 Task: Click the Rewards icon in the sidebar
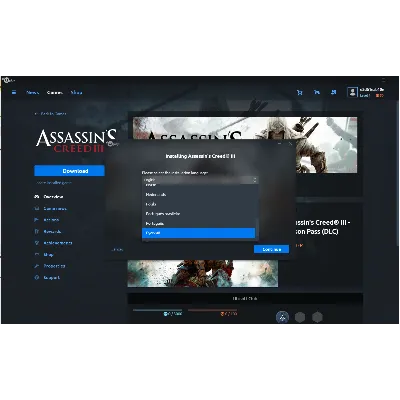[x=37, y=231]
